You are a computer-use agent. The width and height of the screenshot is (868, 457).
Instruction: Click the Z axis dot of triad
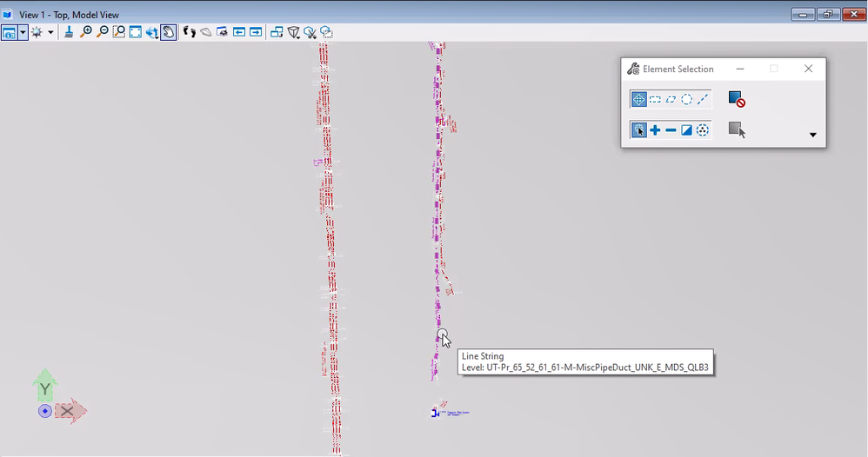pyautogui.click(x=45, y=411)
